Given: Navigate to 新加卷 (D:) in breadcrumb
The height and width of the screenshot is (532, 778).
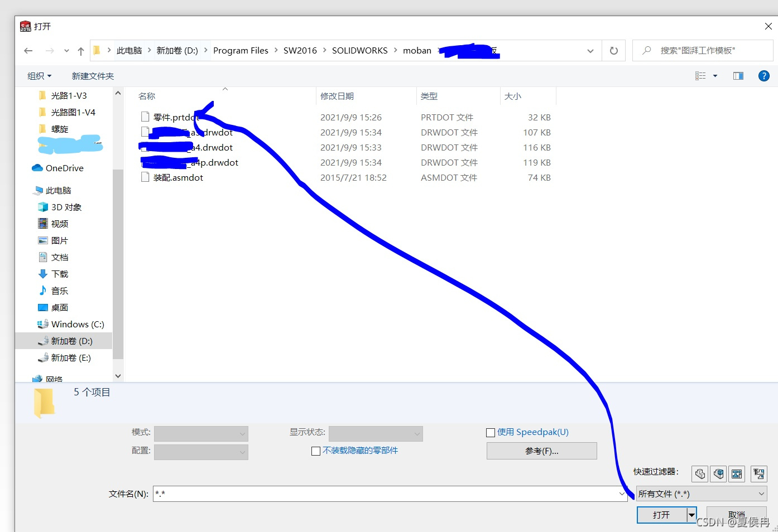Looking at the screenshot, I should (177, 50).
